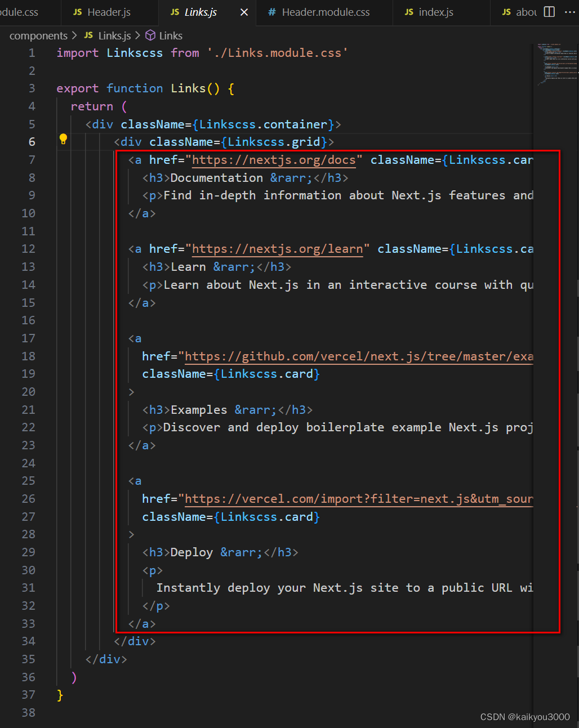Click the JS icon in the Links.js breadcrumb
579x728 pixels.
[x=88, y=35]
